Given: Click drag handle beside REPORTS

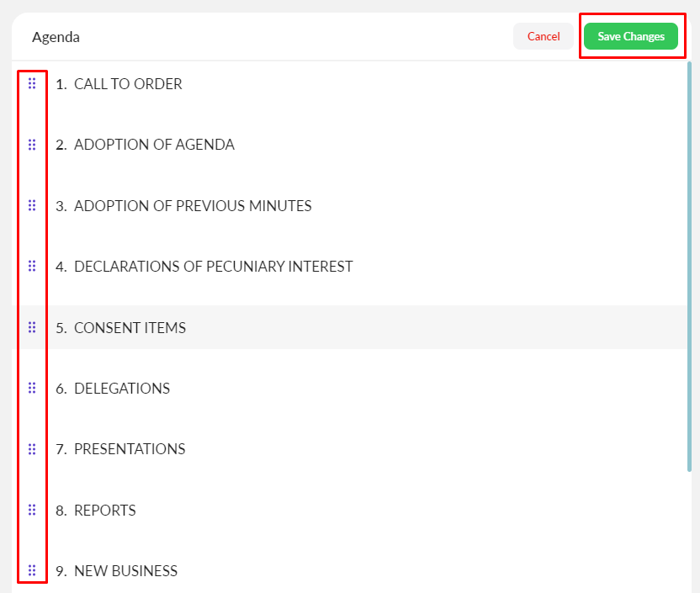Looking at the screenshot, I should coord(32,510).
